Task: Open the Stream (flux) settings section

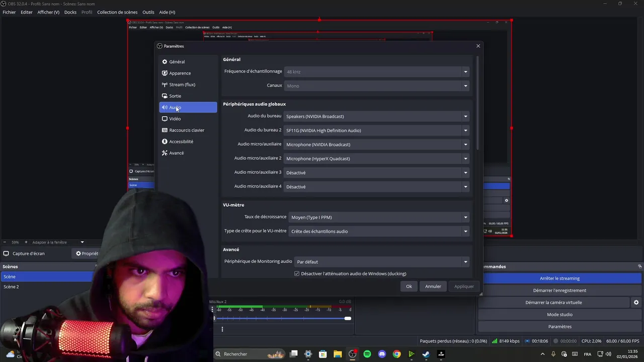Action: pyautogui.click(x=188, y=84)
